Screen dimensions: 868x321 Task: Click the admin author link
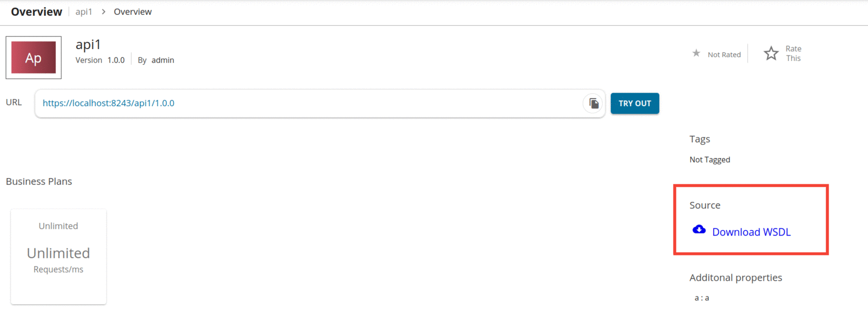click(x=162, y=60)
